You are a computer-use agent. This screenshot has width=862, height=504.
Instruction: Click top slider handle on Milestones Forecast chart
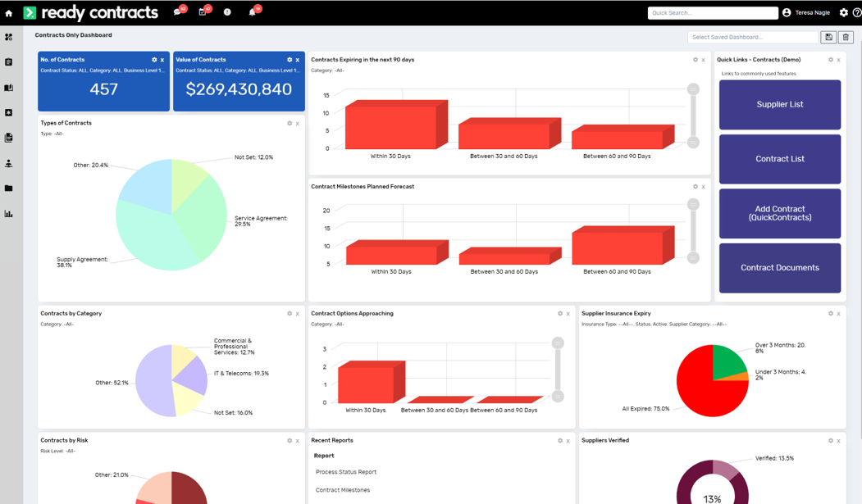693,204
